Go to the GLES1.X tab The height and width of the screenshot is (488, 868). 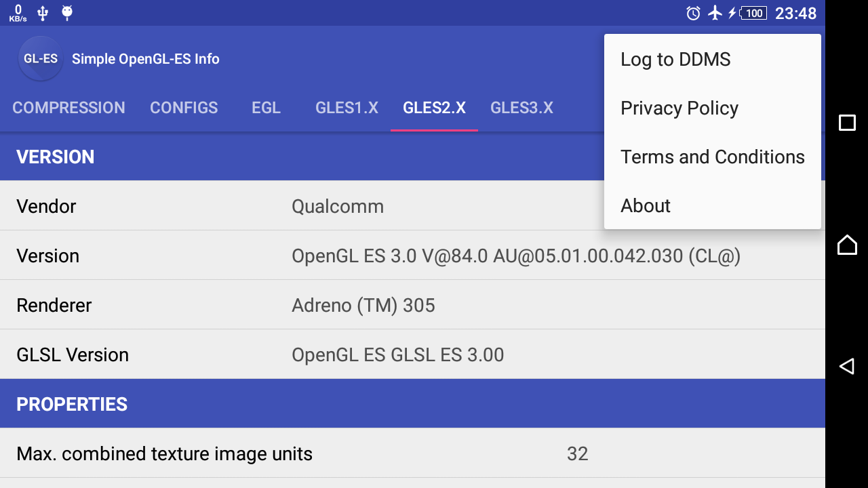[347, 108]
